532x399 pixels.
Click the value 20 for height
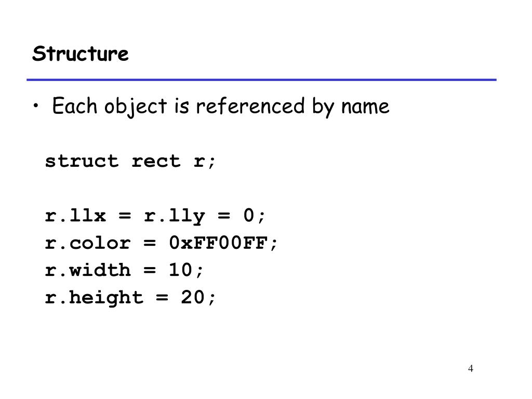point(193,298)
